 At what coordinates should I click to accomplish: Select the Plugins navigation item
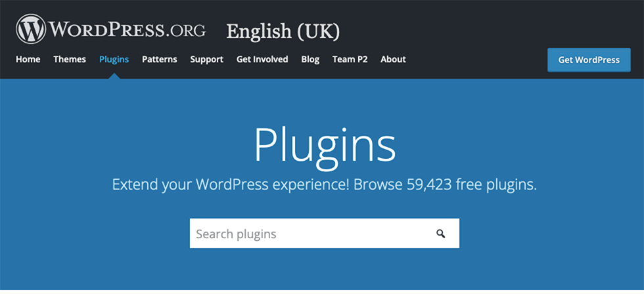(x=114, y=60)
